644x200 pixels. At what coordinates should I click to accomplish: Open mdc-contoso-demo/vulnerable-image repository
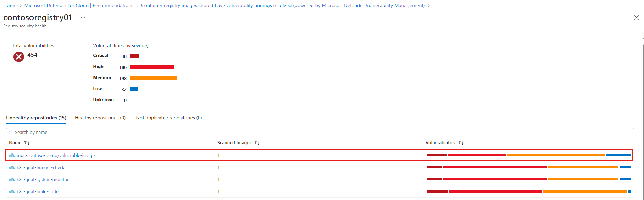pyautogui.click(x=56, y=156)
